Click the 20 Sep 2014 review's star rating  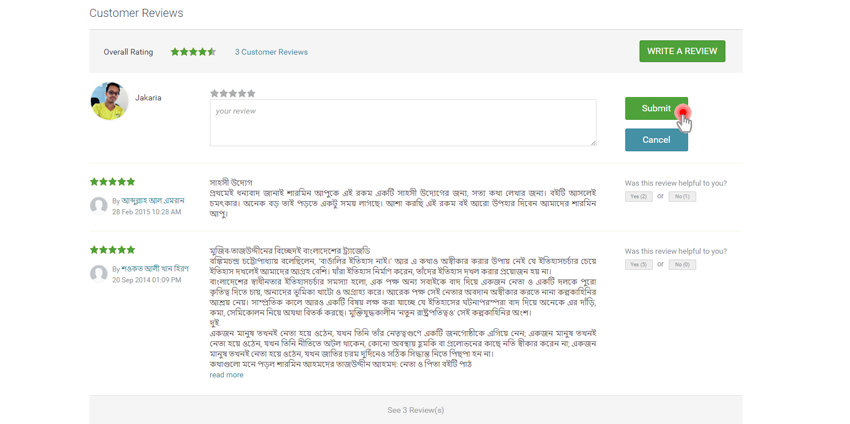(x=112, y=250)
